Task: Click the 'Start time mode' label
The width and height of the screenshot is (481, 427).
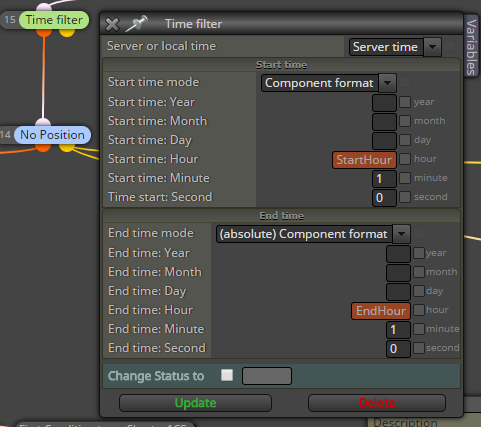Action: (x=154, y=82)
